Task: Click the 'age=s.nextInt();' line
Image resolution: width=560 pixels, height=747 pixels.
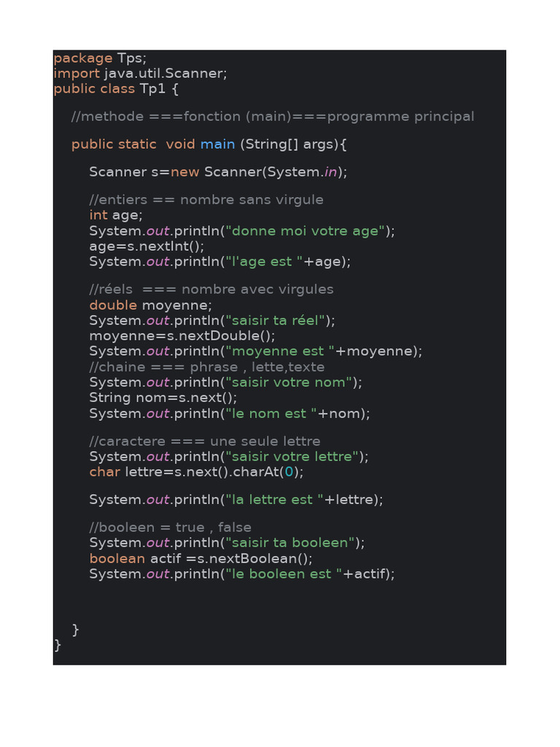Action: click(147, 247)
